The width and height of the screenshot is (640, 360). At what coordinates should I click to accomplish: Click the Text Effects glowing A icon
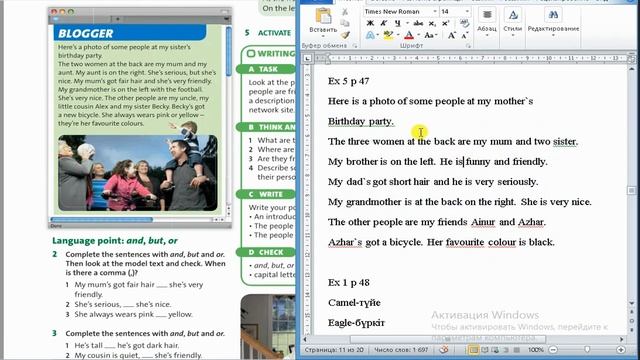click(370, 36)
